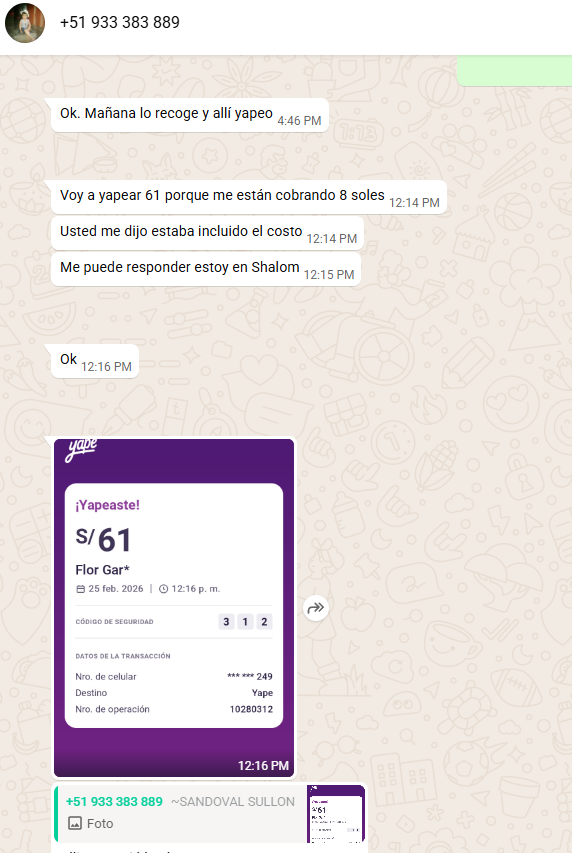The height and width of the screenshot is (853, 572).
Task: Click the operation number 10280312
Action: pyautogui.click(x=251, y=709)
